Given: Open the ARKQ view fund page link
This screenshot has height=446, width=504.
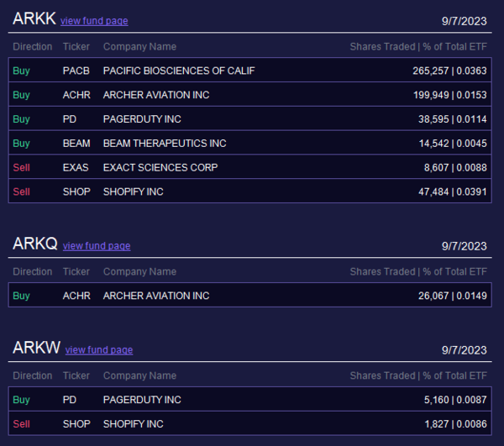Looking at the screenshot, I should (97, 246).
